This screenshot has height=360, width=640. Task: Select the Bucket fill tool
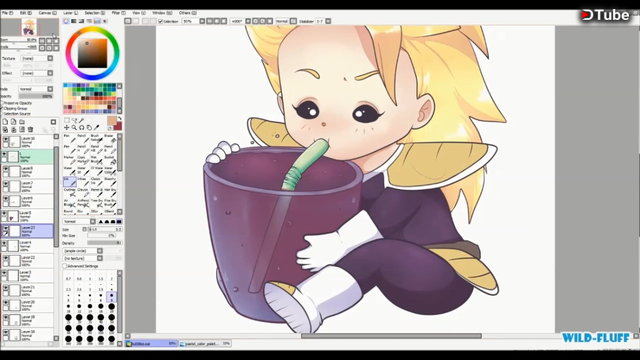pyautogui.click(x=110, y=160)
